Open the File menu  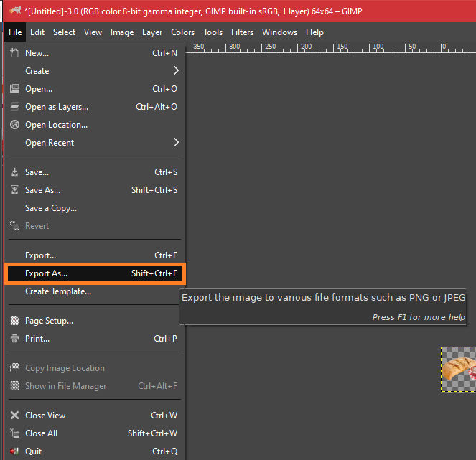tap(15, 32)
